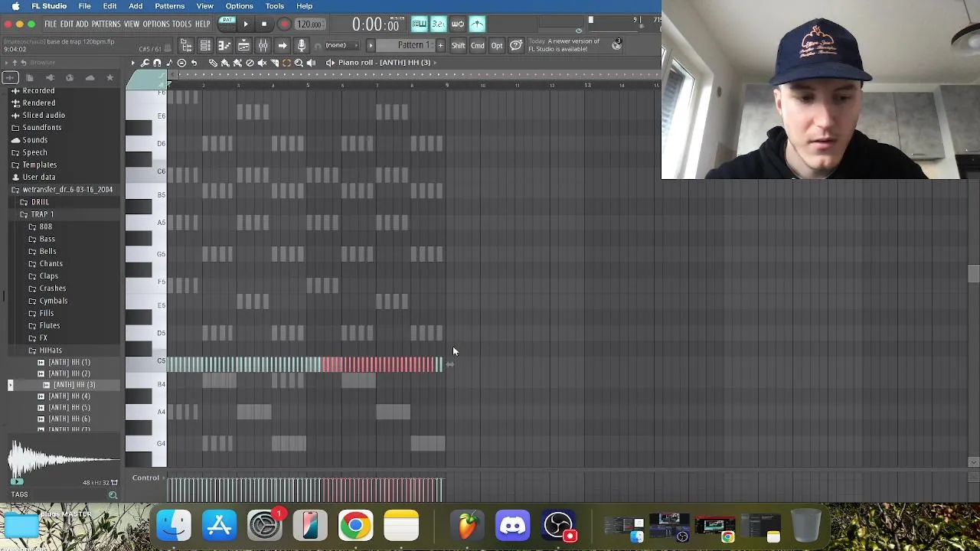Start playback with the play button
The width and height of the screenshot is (980, 551).
pyautogui.click(x=246, y=24)
